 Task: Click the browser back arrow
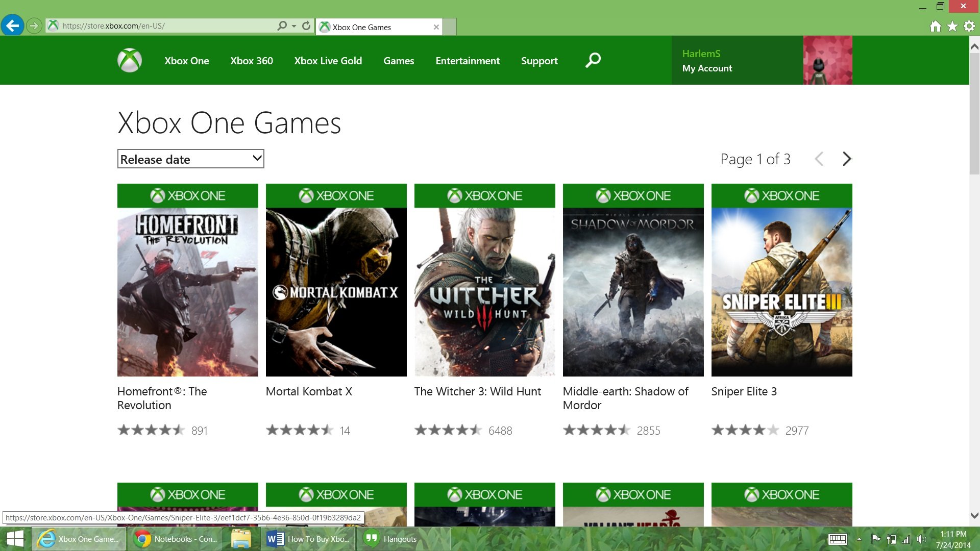(x=13, y=26)
